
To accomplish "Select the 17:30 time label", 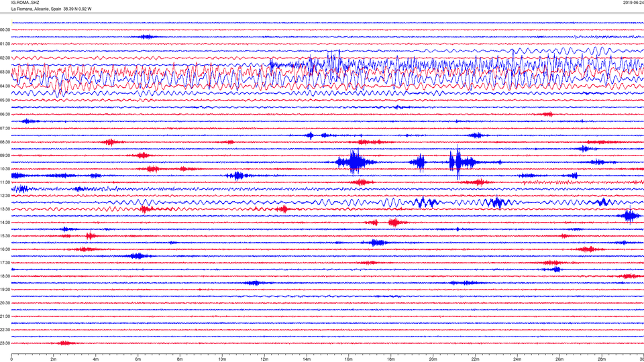I will [5, 263].
